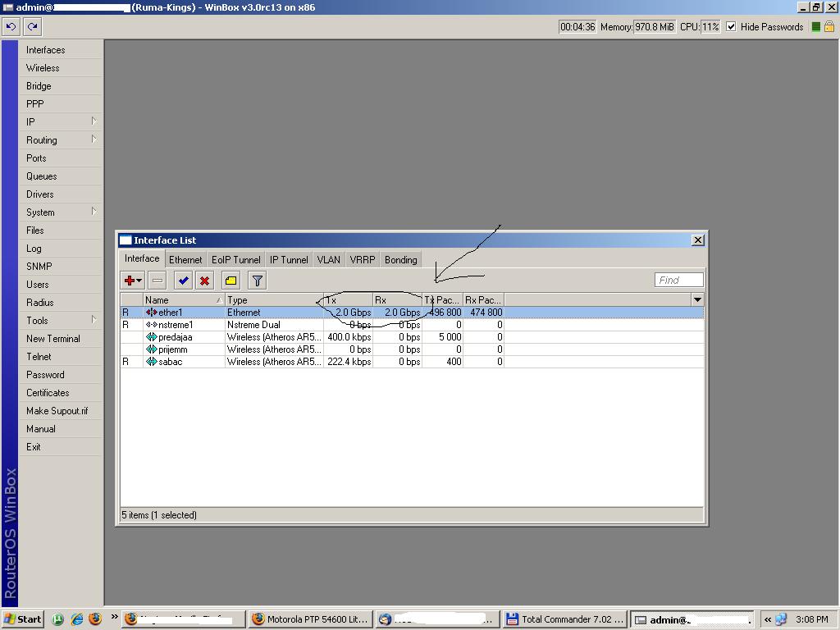Click the Undo arrow in WinBox toolbar

[11, 26]
